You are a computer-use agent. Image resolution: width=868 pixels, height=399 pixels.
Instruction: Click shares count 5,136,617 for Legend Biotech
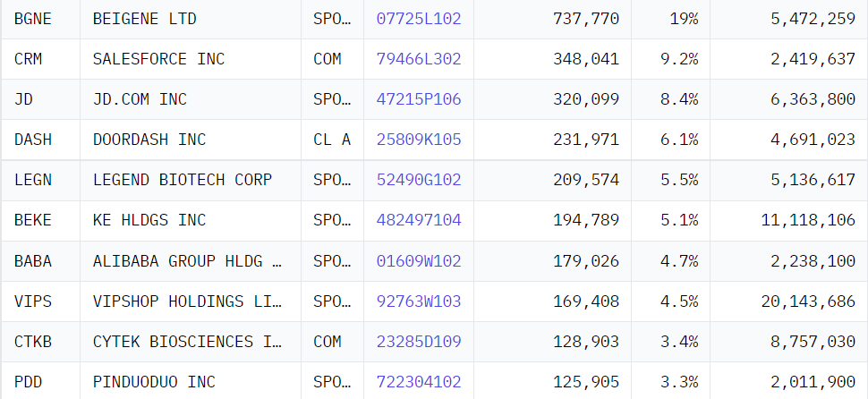[813, 180]
